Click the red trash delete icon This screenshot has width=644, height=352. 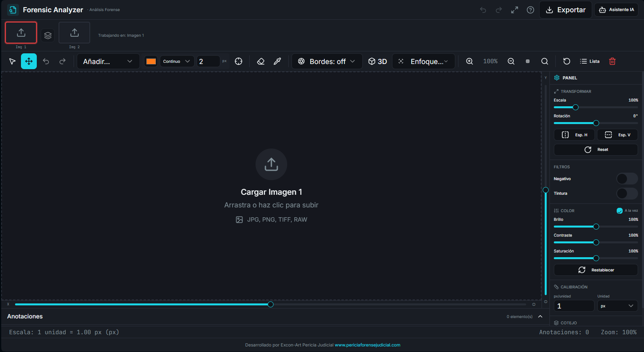(x=612, y=61)
